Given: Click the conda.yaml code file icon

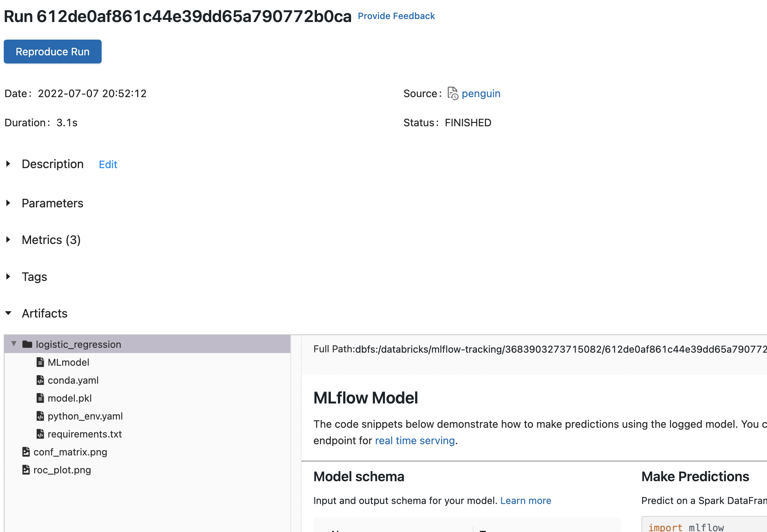Looking at the screenshot, I should tap(40, 380).
